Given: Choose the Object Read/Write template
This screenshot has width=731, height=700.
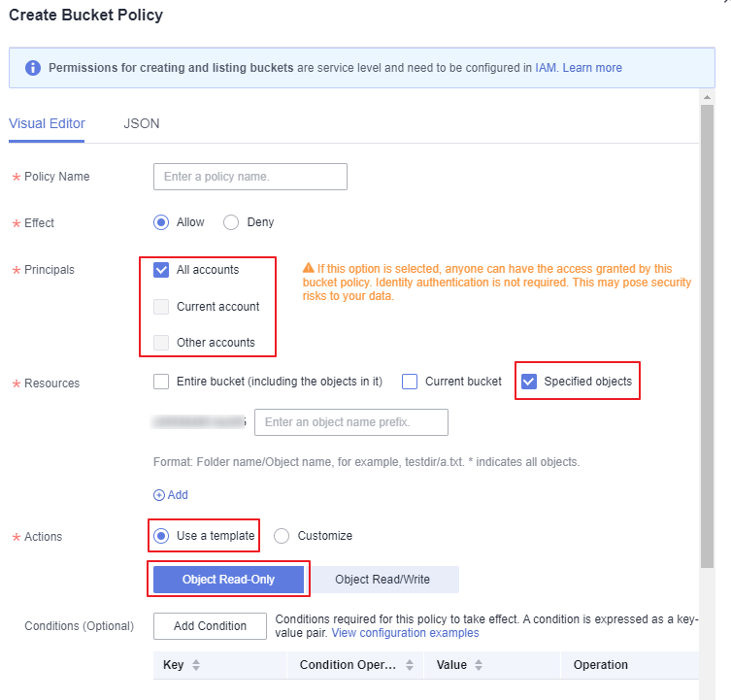Looking at the screenshot, I should 382,580.
